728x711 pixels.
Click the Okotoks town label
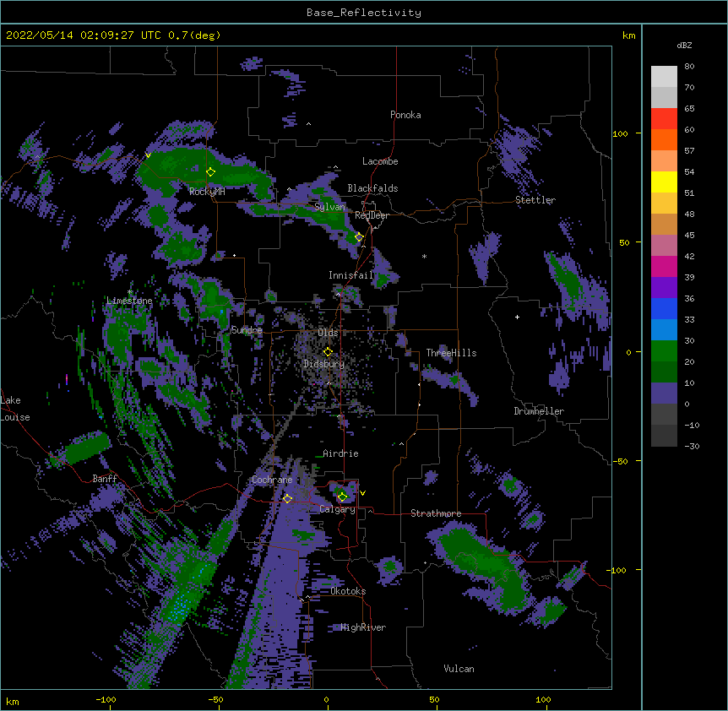[x=348, y=591]
